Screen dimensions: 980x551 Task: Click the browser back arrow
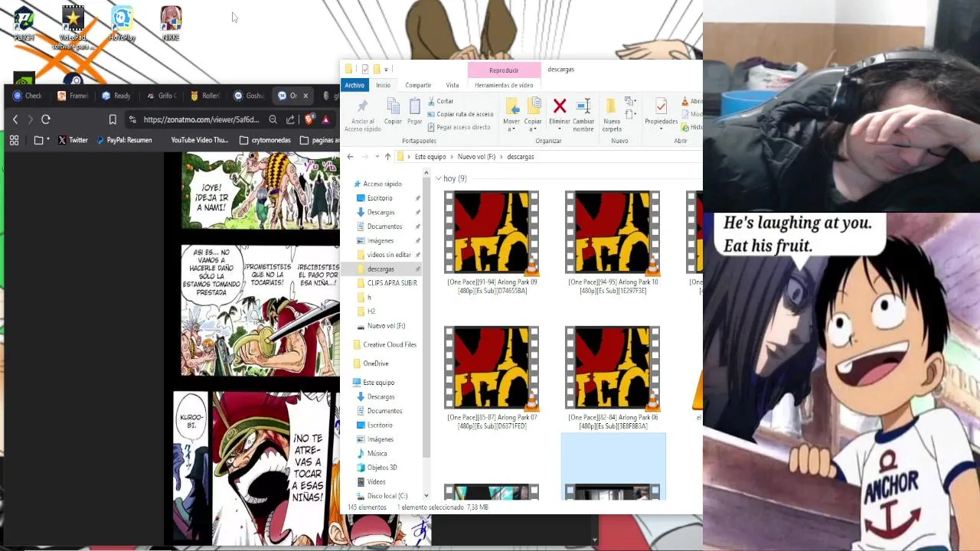click(15, 119)
